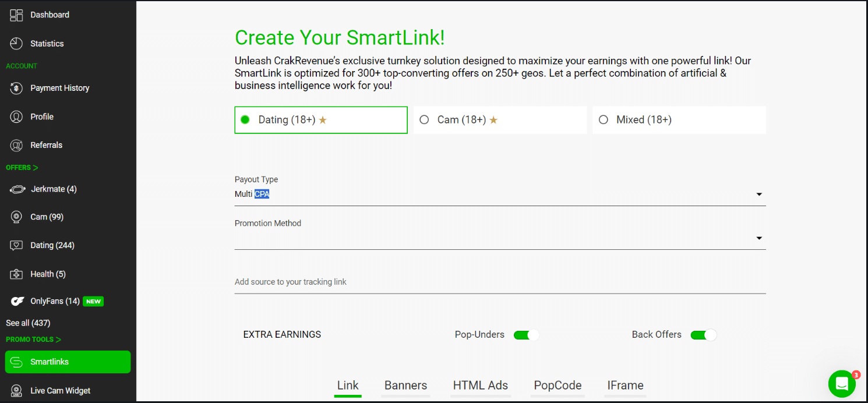This screenshot has height=403, width=868.
Task: Click the Profile person icon
Action: pos(16,116)
